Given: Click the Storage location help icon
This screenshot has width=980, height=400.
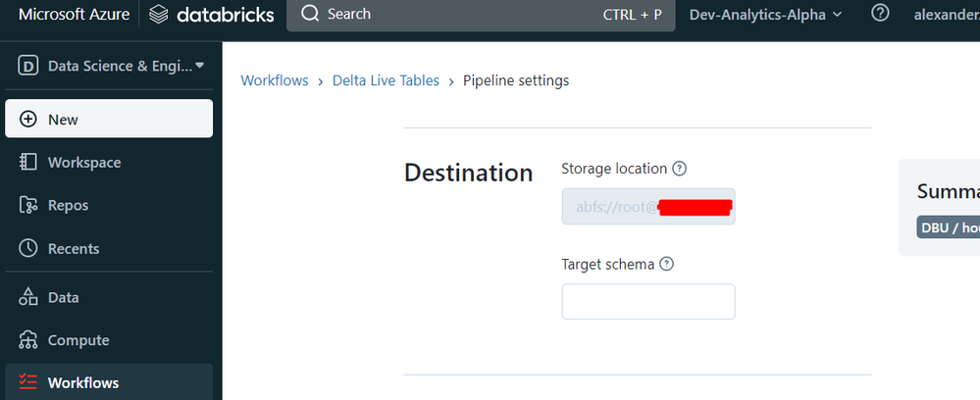Looking at the screenshot, I should tap(680, 169).
